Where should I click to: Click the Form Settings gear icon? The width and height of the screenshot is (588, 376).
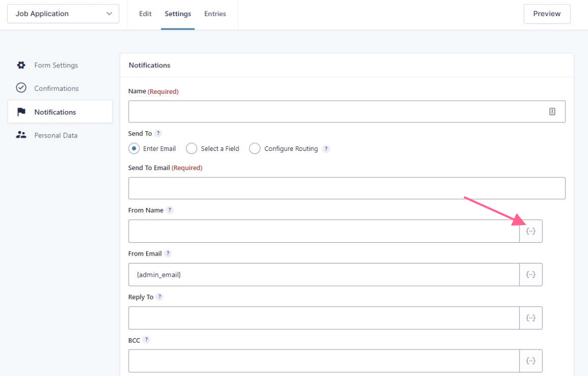(21, 65)
